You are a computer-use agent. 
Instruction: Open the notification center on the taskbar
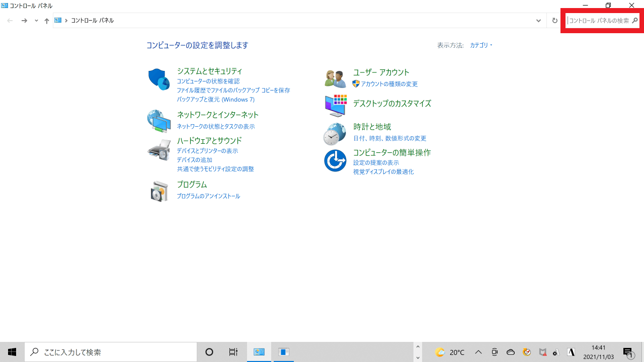(x=628, y=352)
